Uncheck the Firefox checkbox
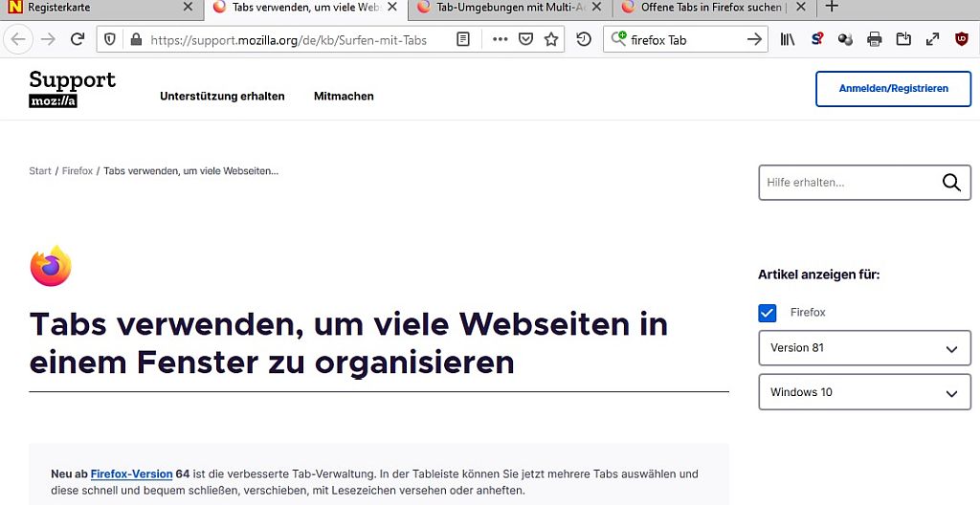 [x=768, y=313]
